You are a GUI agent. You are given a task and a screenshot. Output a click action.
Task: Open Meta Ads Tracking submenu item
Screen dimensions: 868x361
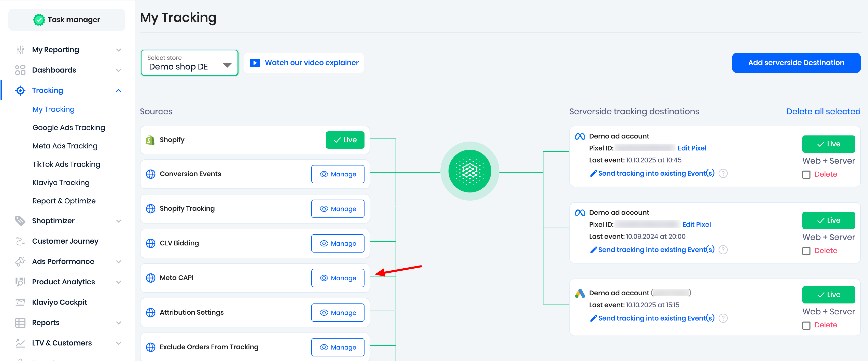65,146
